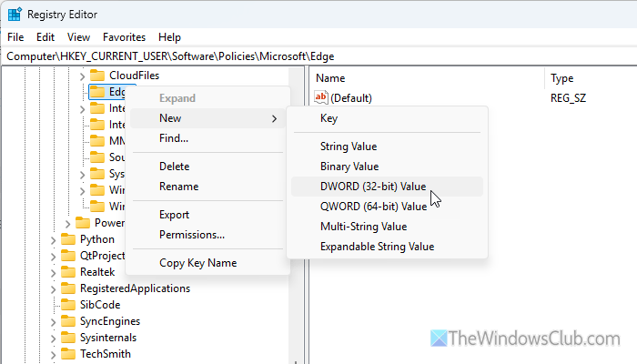Click the Python folder icon
The height and width of the screenshot is (364, 637).
coord(69,239)
